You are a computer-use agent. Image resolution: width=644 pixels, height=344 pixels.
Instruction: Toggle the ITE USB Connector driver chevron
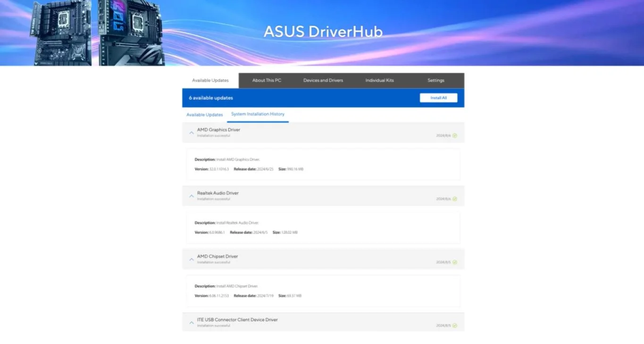[192, 323]
